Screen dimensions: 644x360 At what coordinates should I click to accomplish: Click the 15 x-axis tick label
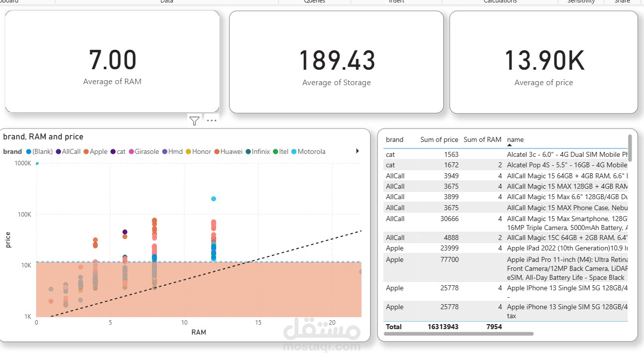(258, 323)
